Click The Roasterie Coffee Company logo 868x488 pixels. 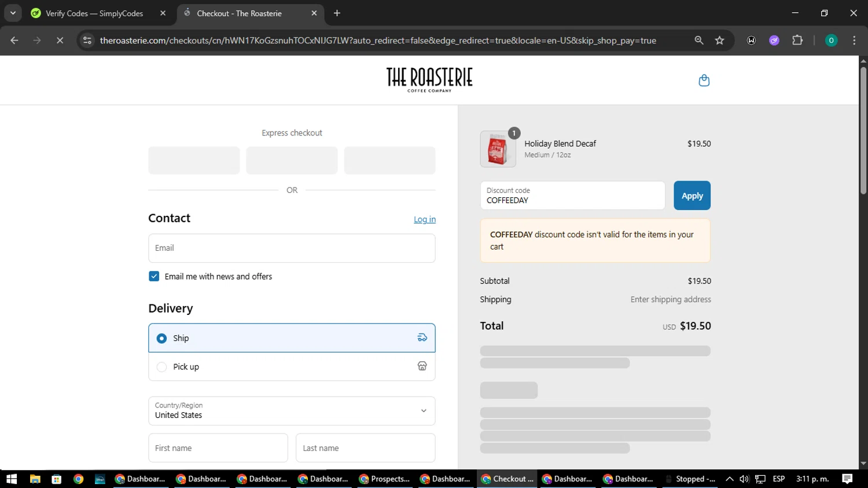click(x=429, y=80)
